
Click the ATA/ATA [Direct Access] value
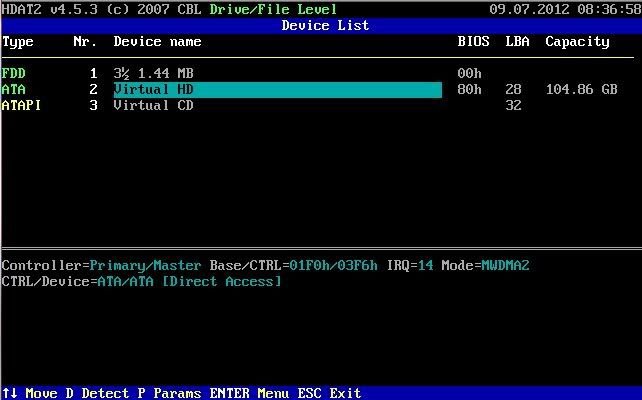(189, 282)
